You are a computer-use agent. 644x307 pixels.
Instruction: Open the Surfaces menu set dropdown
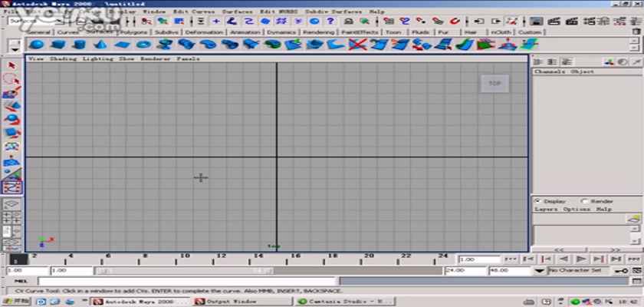point(61,21)
